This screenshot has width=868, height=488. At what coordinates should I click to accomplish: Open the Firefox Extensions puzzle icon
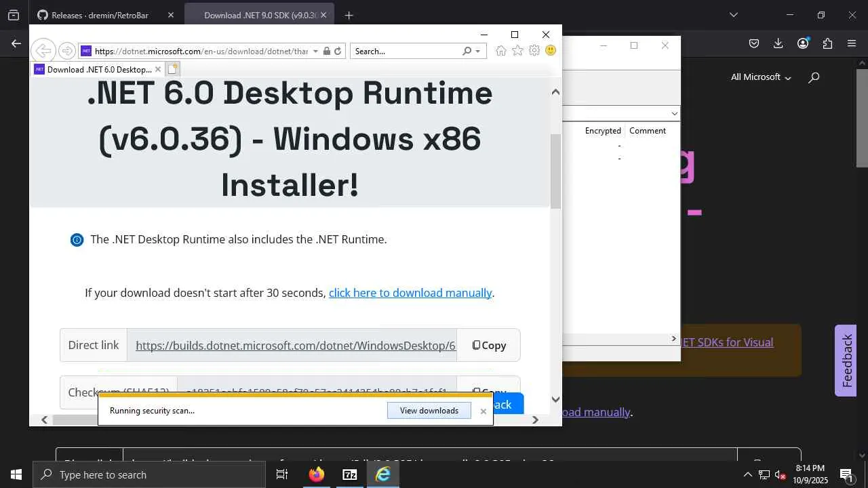click(x=827, y=43)
